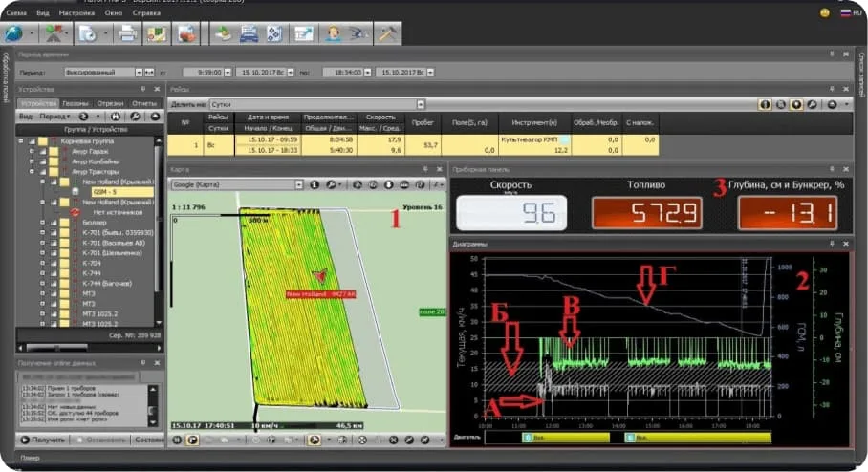Screen dimensions: 868x472
Task: Open the hammer tools icon
Action: coord(387,33)
